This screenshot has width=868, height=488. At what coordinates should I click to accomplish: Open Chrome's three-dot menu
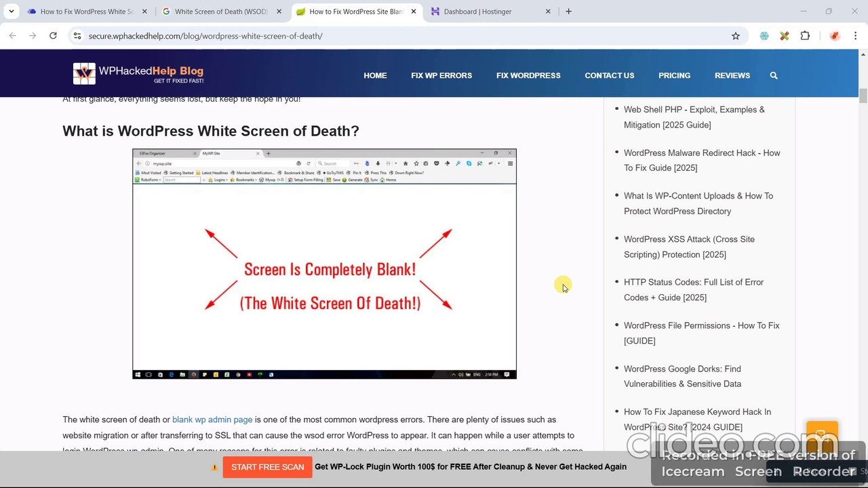click(x=855, y=36)
